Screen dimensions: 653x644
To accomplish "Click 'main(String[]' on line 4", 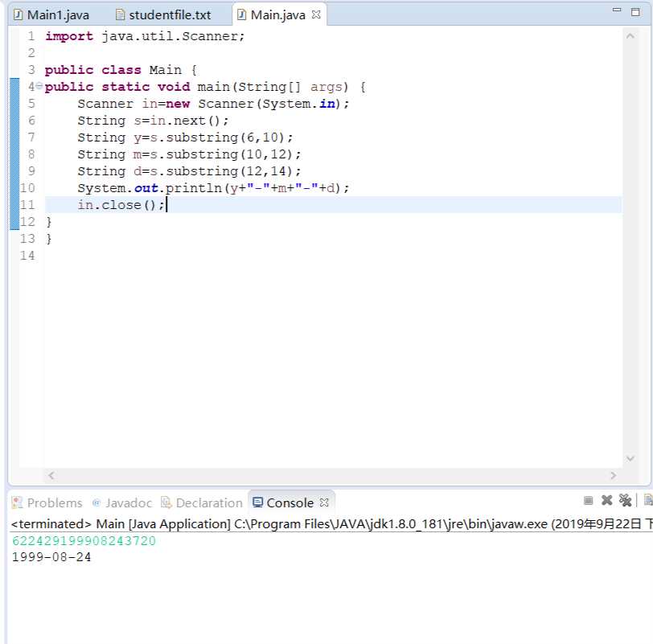I will click(x=248, y=87).
